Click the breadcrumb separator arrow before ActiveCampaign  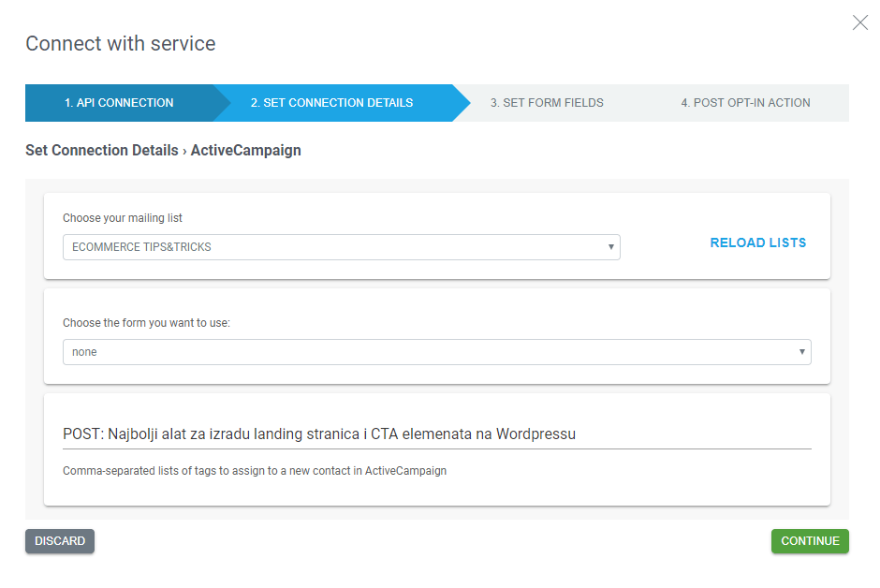[x=184, y=150]
